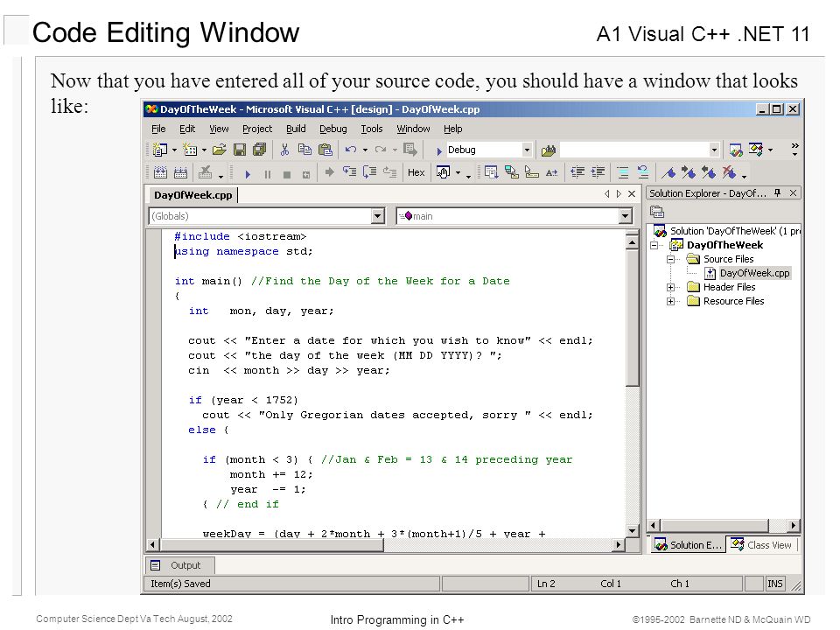Screen dimensions: 840x630
Task: Open the Debug menu
Action: click(x=333, y=129)
